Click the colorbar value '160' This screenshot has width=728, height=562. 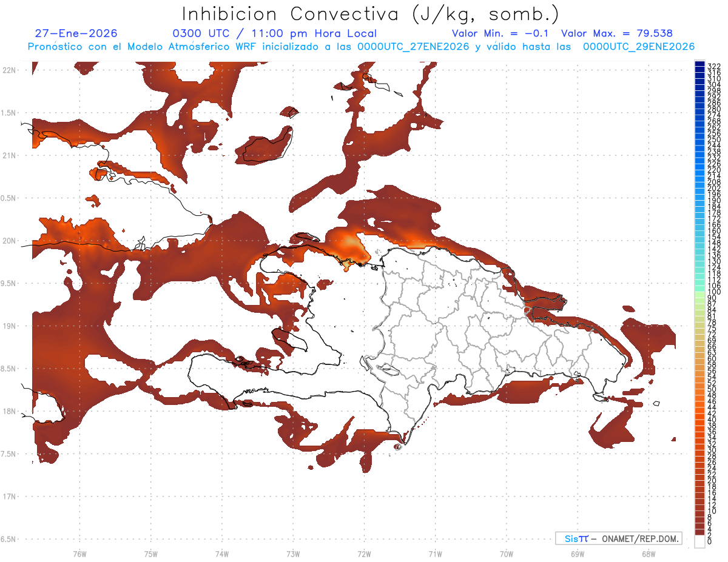tap(713, 231)
